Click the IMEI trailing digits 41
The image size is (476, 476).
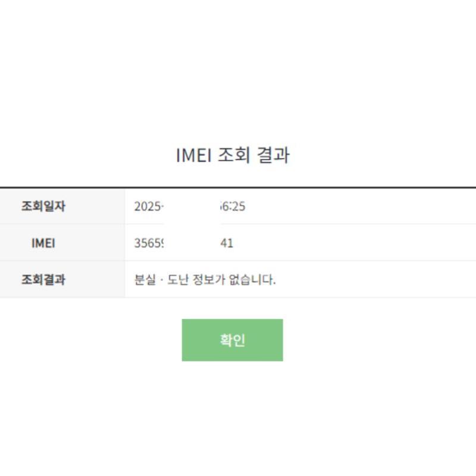coord(227,243)
